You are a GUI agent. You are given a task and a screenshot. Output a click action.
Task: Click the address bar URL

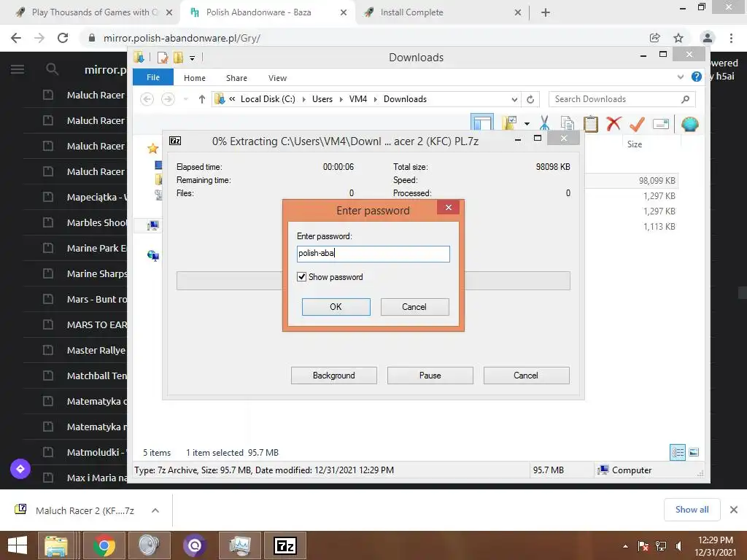(x=182, y=38)
